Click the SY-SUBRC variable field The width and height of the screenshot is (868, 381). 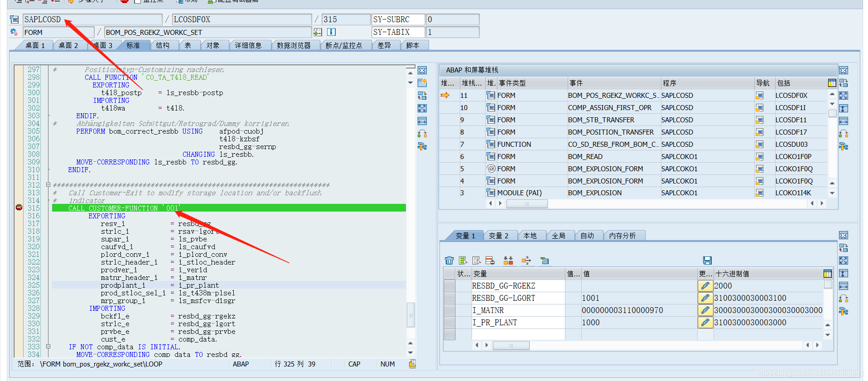[398, 19]
